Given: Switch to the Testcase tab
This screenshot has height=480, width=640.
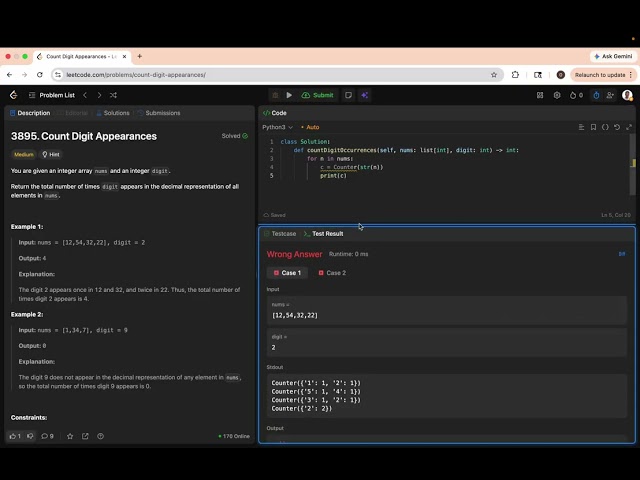Looking at the screenshot, I should click(x=280, y=233).
